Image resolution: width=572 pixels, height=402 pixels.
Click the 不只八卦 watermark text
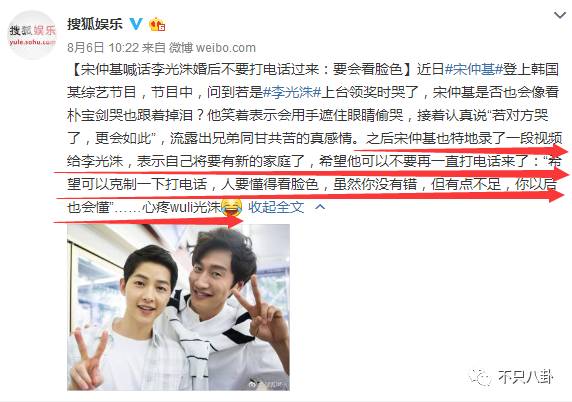(525, 378)
